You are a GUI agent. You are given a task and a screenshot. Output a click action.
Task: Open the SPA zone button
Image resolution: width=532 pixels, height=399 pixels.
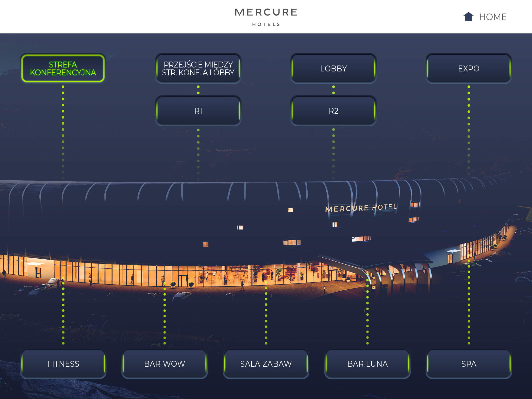point(468,364)
